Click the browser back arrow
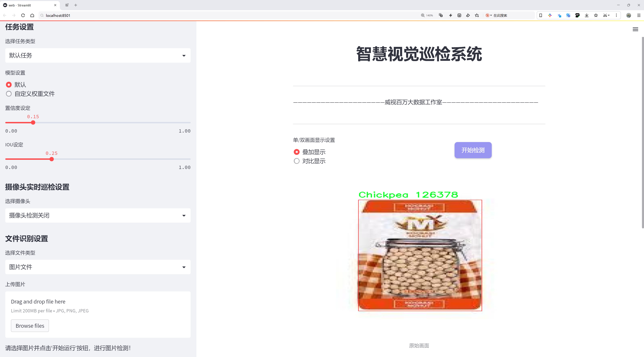 [x=5, y=15]
